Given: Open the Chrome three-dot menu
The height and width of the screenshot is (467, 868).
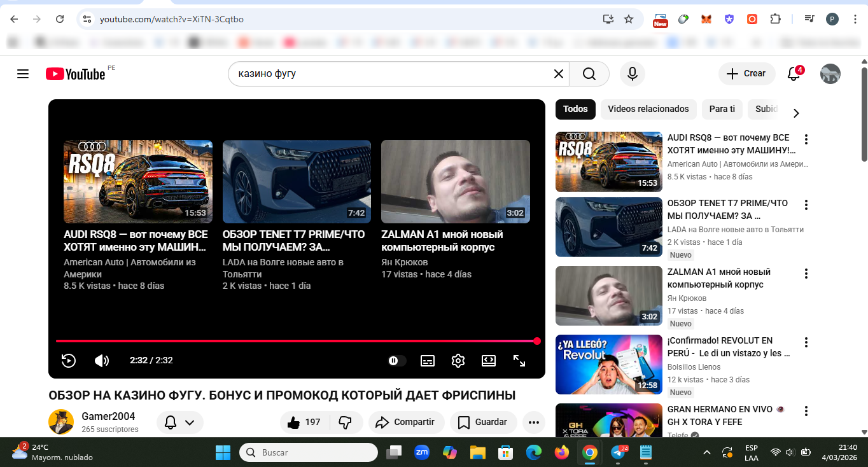Looking at the screenshot, I should click(x=855, y=19).
